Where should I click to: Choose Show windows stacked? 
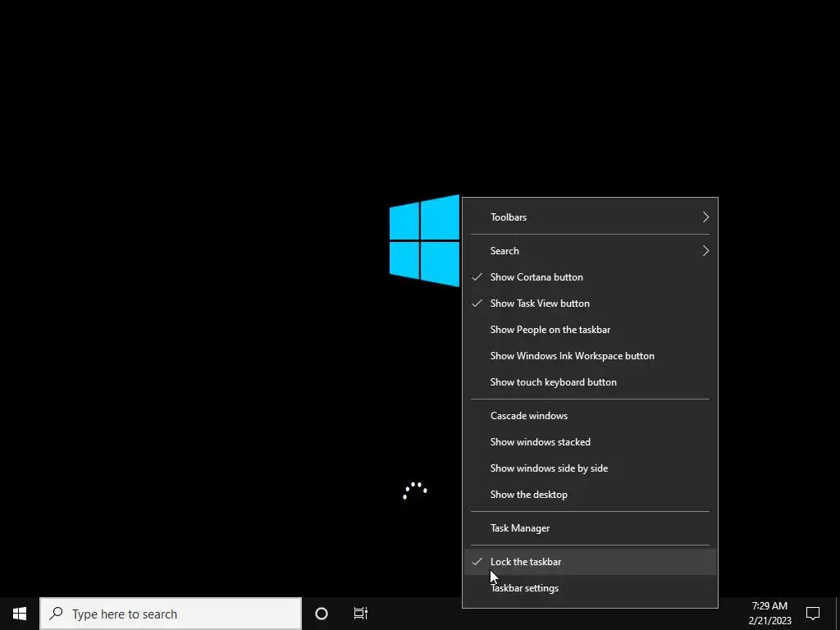591,442
